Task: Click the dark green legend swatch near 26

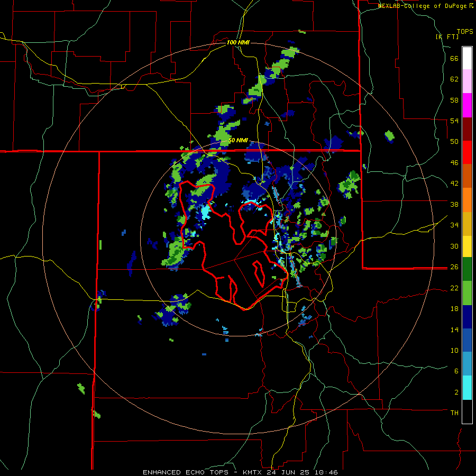Action: pyautogui.click(x=467, y=269)
